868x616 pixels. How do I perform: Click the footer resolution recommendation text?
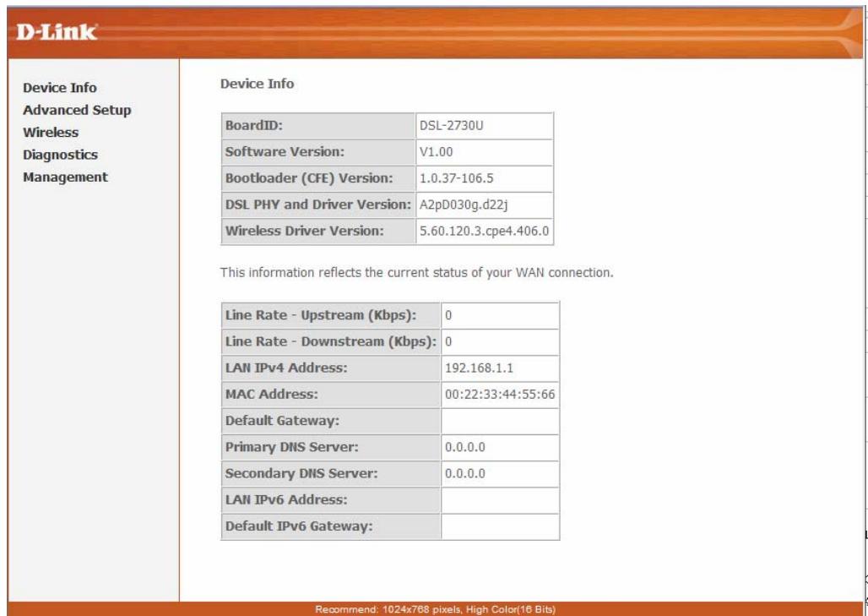tap(435, 609)
